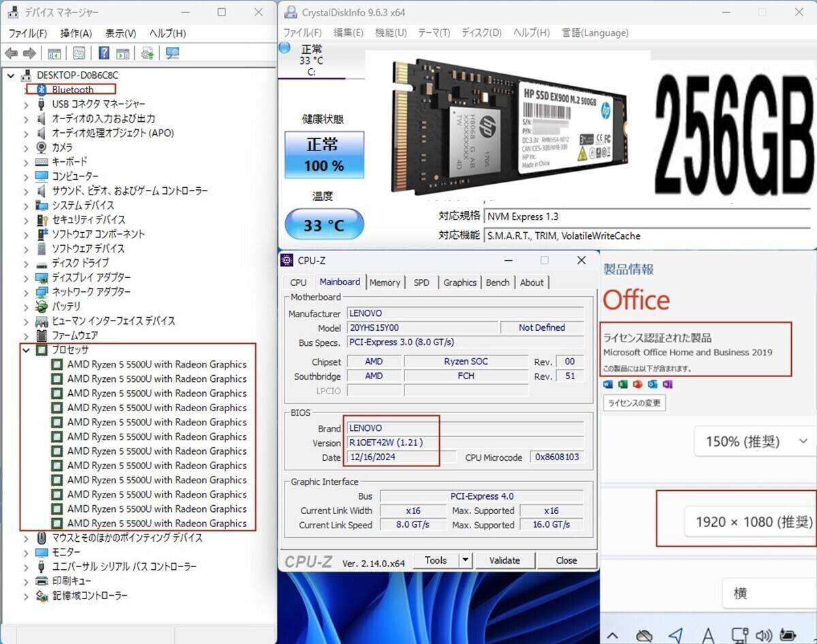
Task: Click Forward arrow in Device Manager toolbar
Action: pyautogui.click(x=29, y=53)
